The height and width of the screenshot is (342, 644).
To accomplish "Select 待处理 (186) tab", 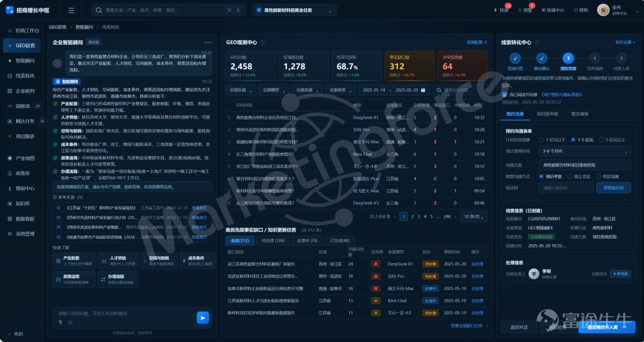I will click(273, 241).
